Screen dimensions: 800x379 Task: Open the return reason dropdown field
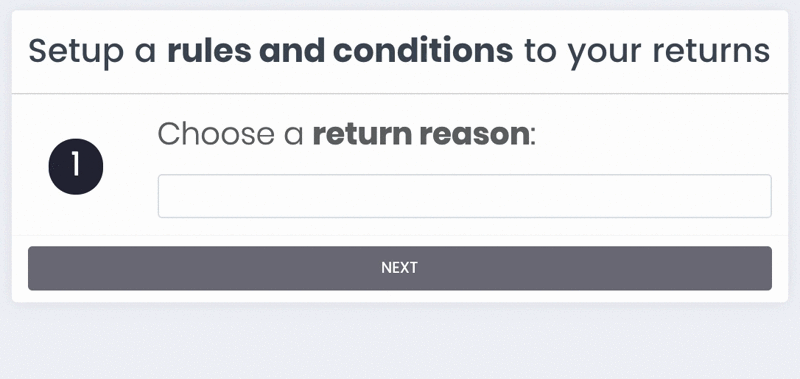[464, 196]
